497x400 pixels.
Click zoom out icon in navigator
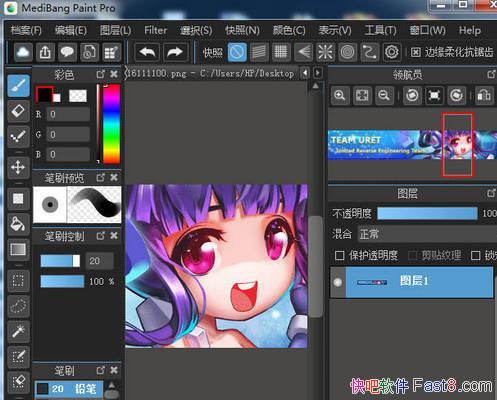[x=384, y=95]
